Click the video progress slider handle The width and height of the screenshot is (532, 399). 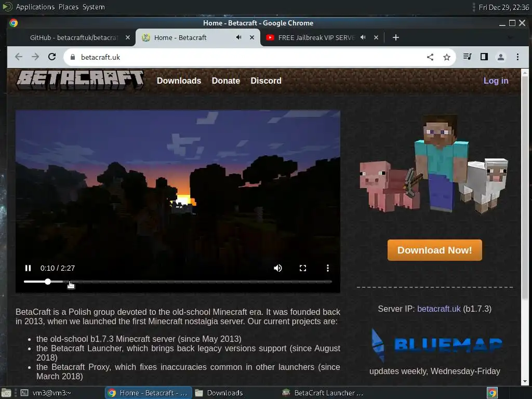click(48, 282)
